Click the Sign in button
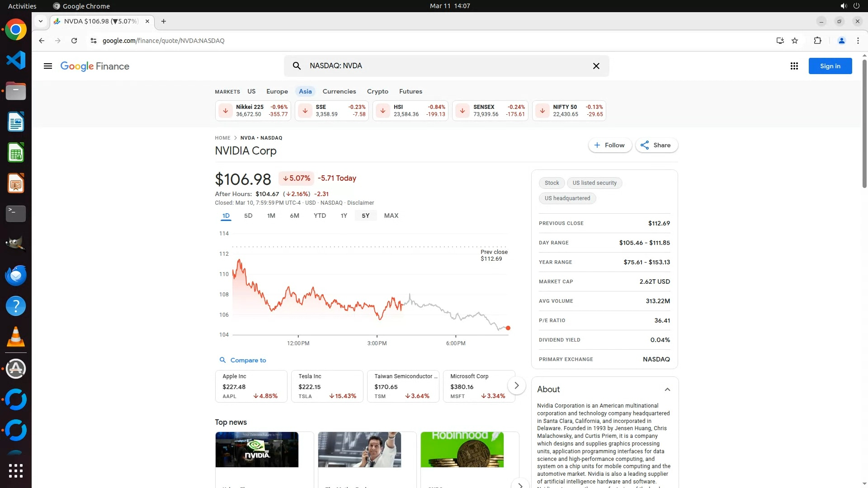868x488 pixels. [830, 66]
